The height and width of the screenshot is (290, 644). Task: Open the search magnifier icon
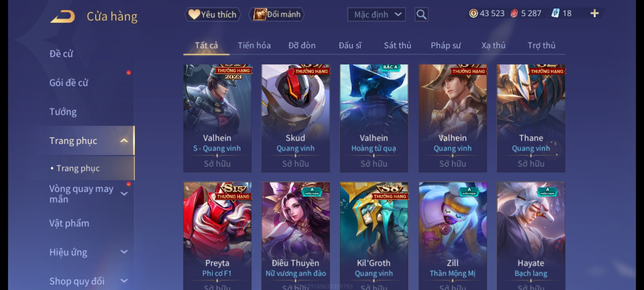click(x=421, y=15)
